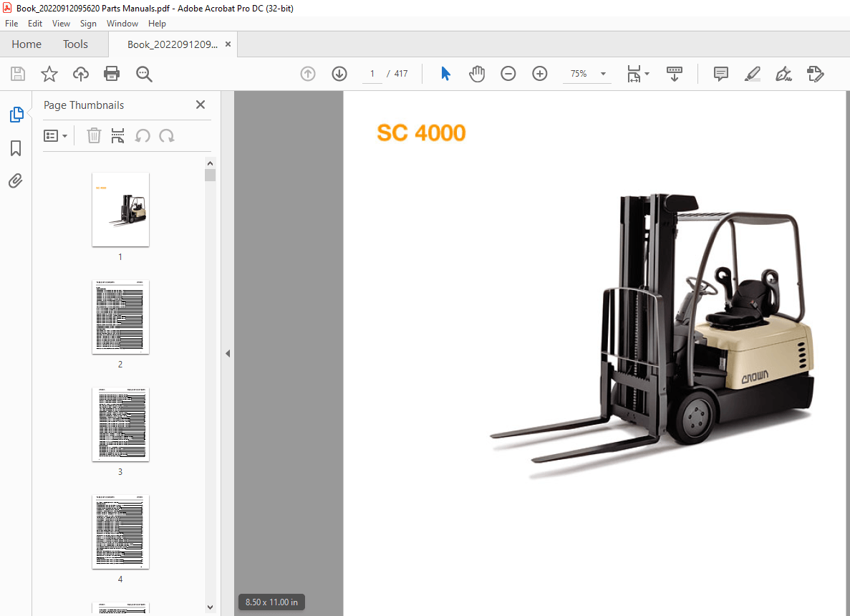The width and height of the screenshot is (850, 616).
Task: Print the Parts Manual PDF
Action: click(x=112, y=73)
